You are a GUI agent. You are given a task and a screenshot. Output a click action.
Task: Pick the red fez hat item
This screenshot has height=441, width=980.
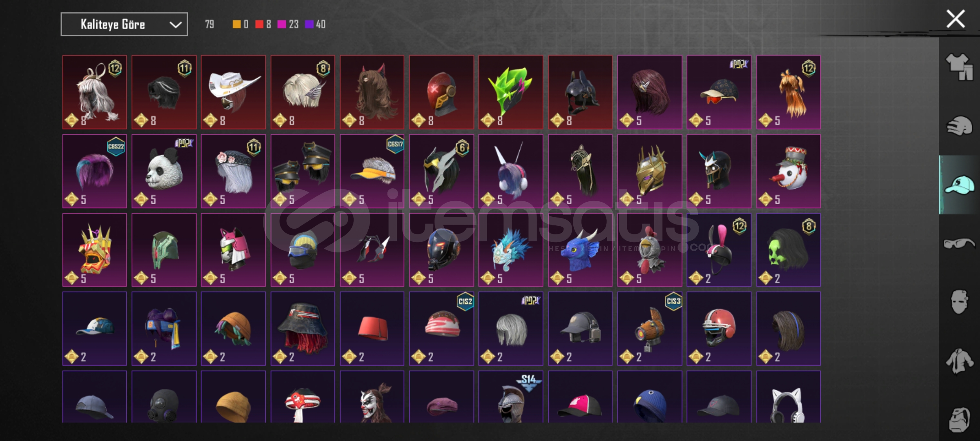click(372, 329)
